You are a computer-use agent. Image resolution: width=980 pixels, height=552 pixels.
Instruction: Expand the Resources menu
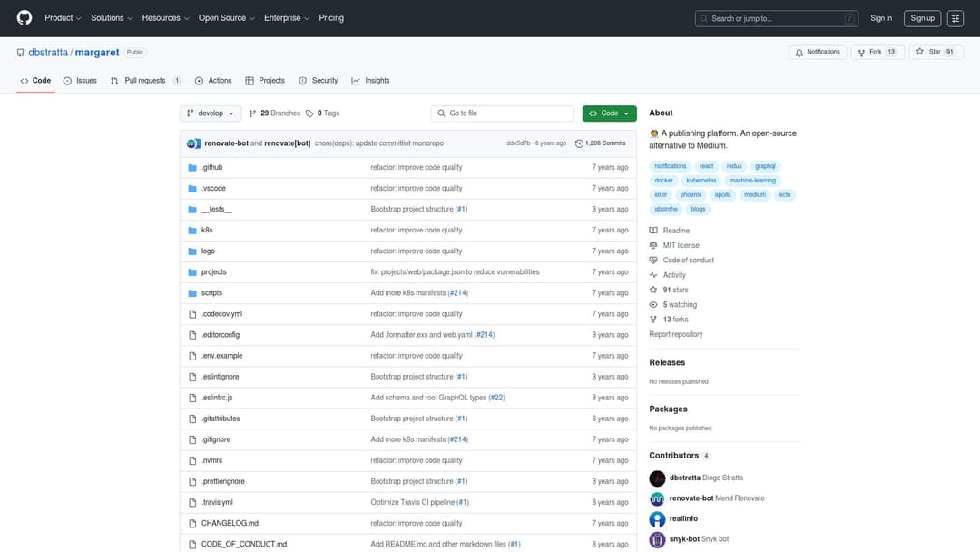click(x=165, y=18)
